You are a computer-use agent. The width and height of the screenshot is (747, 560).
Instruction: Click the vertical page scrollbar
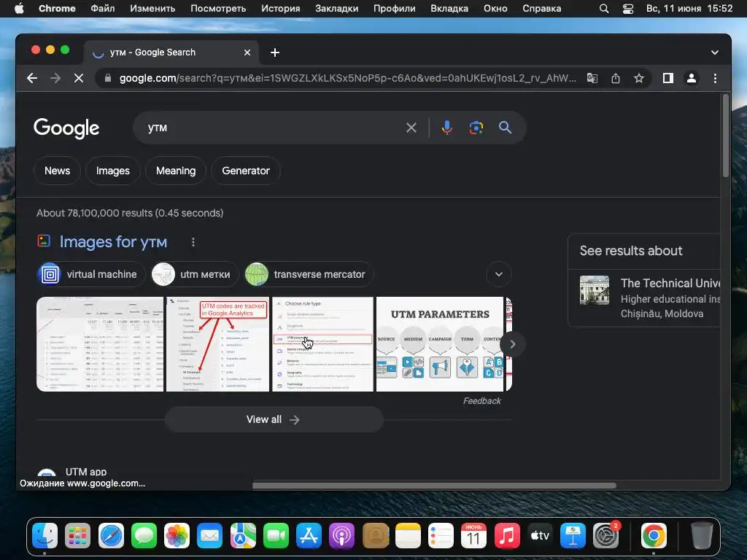(x=726, y=136)
